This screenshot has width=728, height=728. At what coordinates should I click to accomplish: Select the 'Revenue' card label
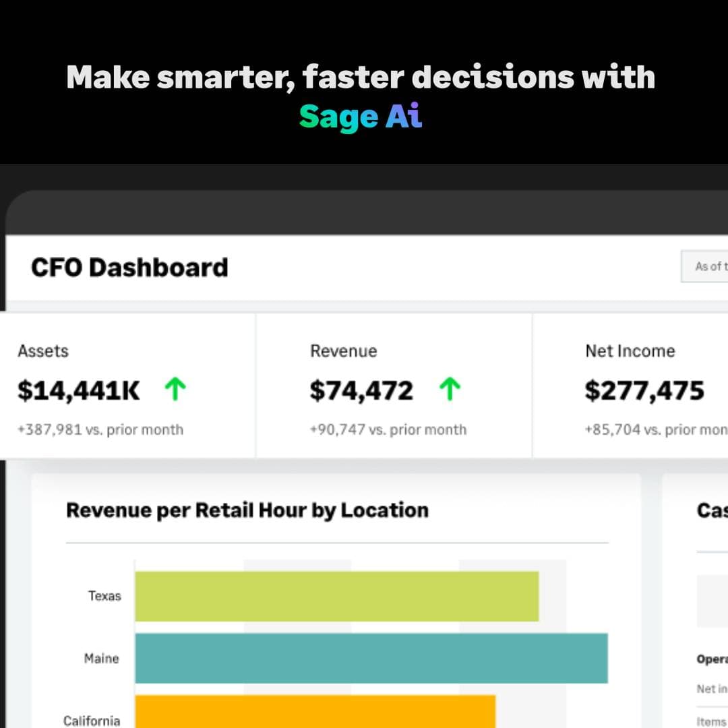coord(344,351)
